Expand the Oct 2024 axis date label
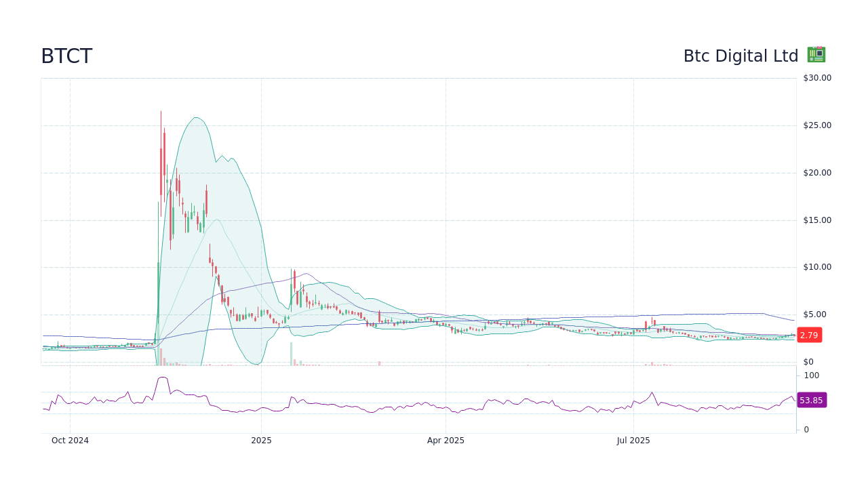 [70, 441]
